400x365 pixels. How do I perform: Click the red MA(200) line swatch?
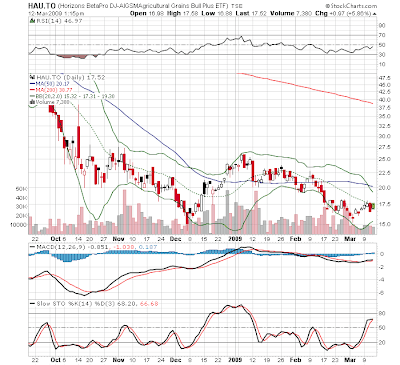32,90
